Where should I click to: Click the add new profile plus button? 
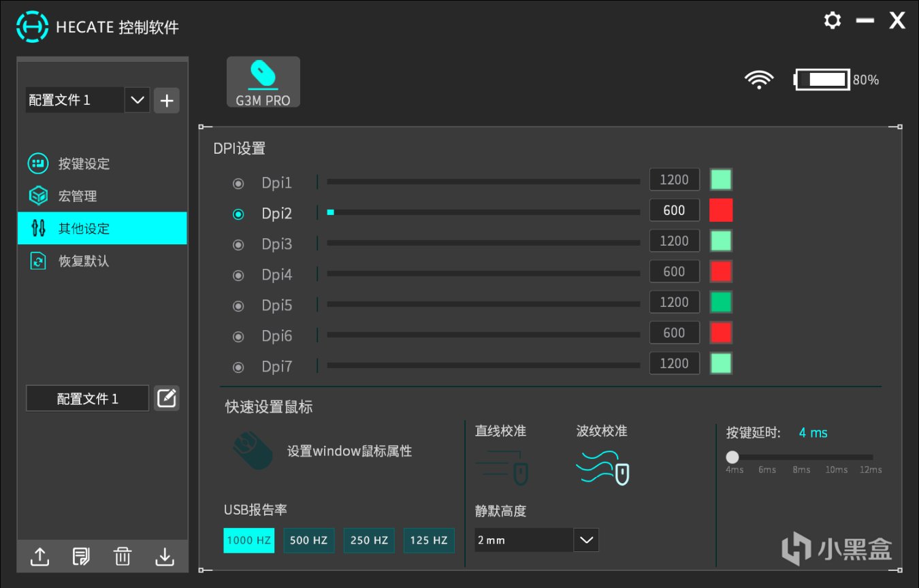(166, 99)
